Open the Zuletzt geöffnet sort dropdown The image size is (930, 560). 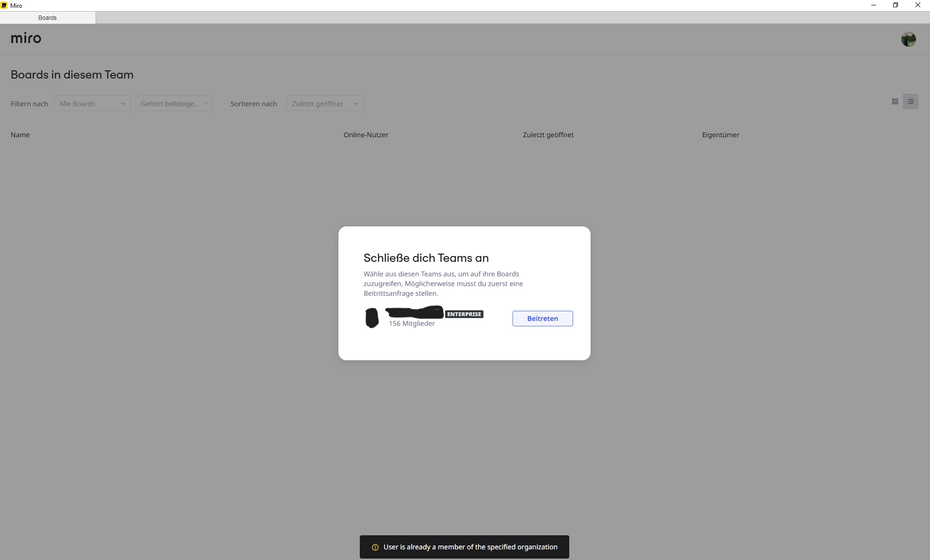tap(325, 103)
